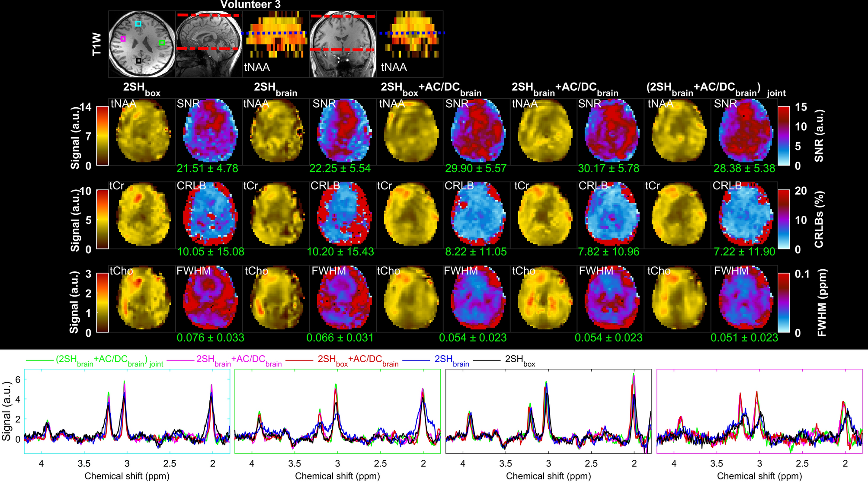Click the cyan-bordered spectrum plot
Viewport: 868px width, 485px height.
coord(127,411)
